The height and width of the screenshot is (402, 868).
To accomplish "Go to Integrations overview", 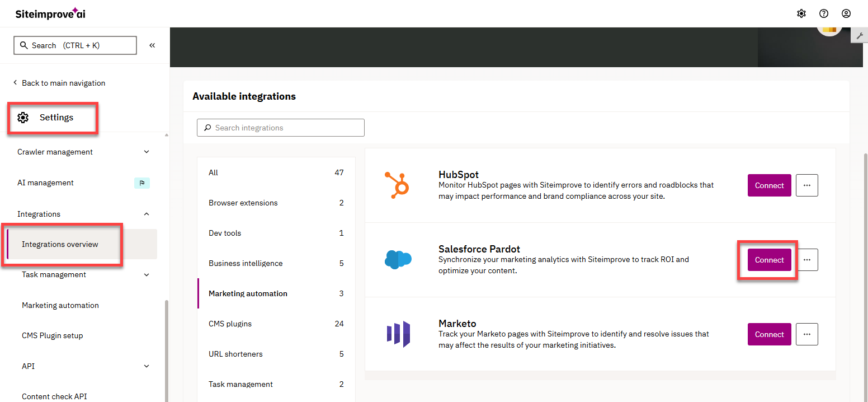I will tap(60, 244).
